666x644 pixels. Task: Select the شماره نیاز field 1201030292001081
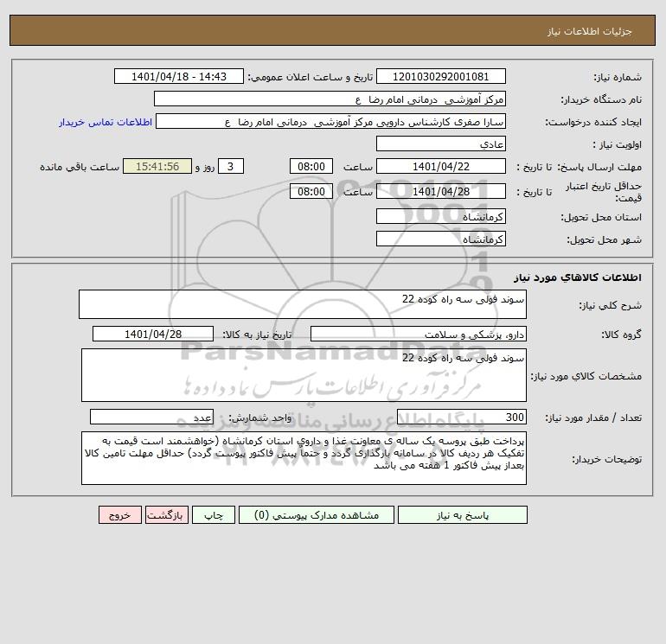coord(441,76)
